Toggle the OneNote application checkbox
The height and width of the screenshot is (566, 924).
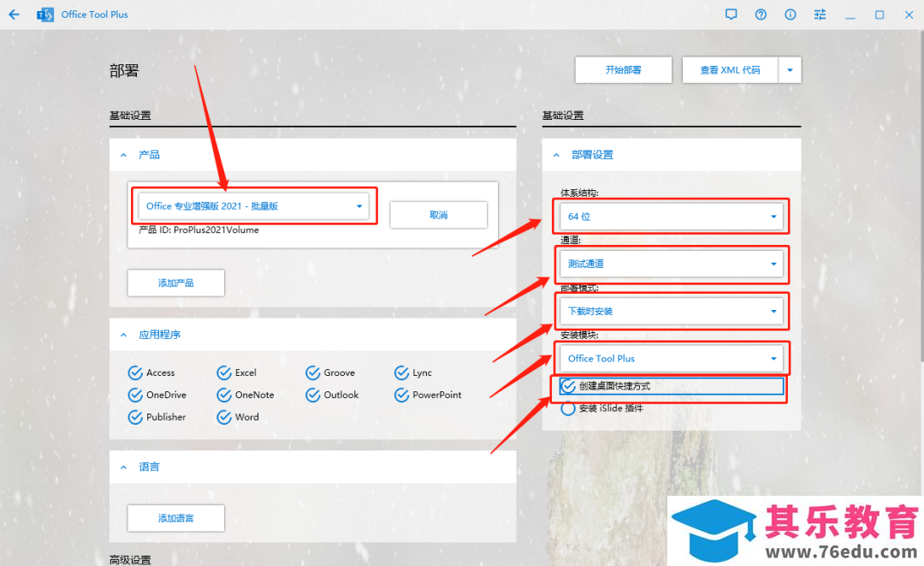(x=224, y=395)
